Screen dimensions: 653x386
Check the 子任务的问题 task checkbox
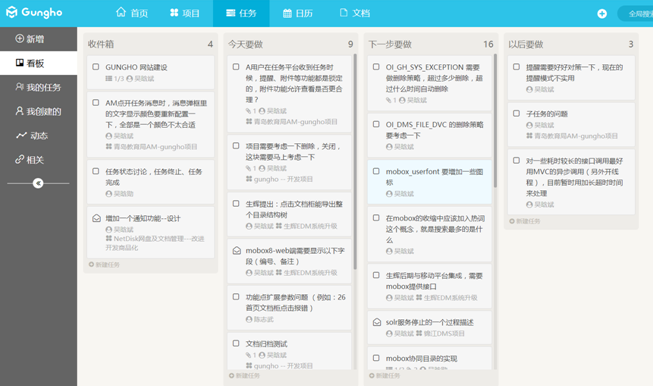[x=516, y=113]
